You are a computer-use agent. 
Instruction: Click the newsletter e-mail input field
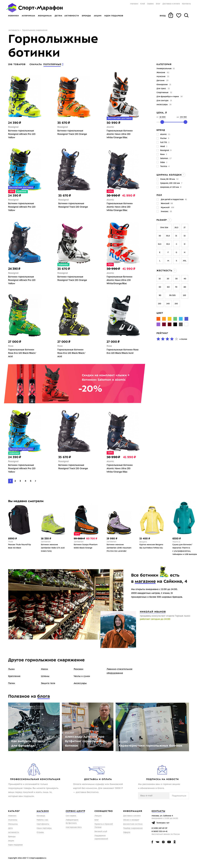coord(153,796)
